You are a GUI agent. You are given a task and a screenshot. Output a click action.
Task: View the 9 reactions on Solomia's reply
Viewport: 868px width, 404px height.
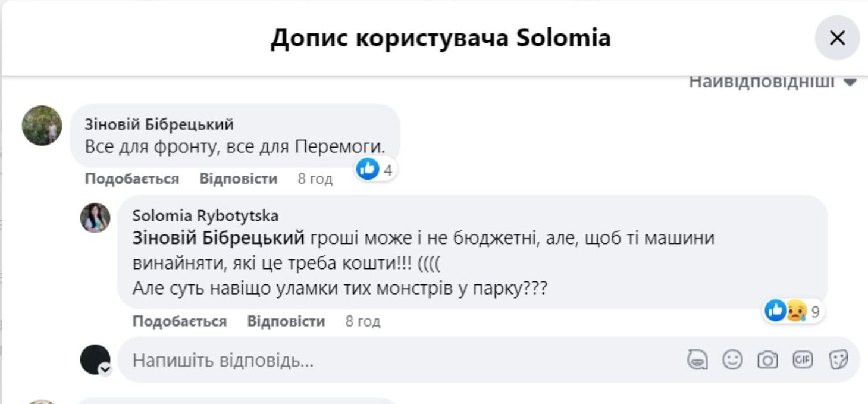click(794, 311)
